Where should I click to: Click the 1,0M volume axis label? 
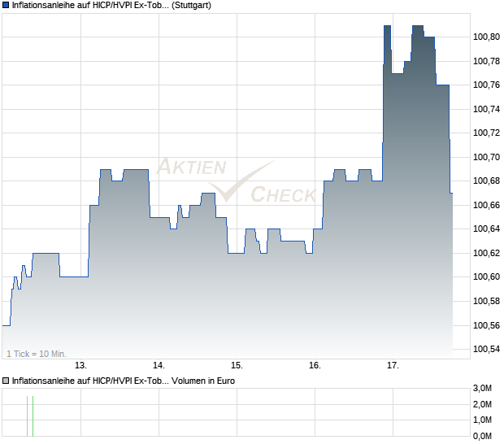click(483, 420)
